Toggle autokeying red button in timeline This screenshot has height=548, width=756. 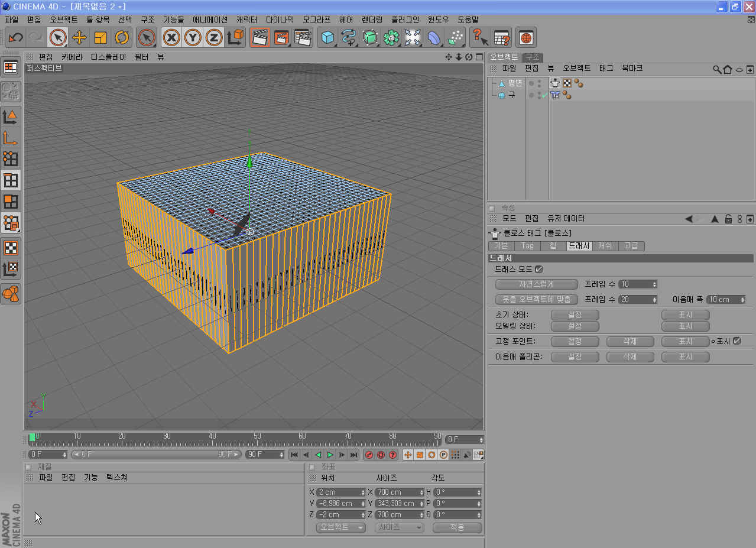point(381,455)
